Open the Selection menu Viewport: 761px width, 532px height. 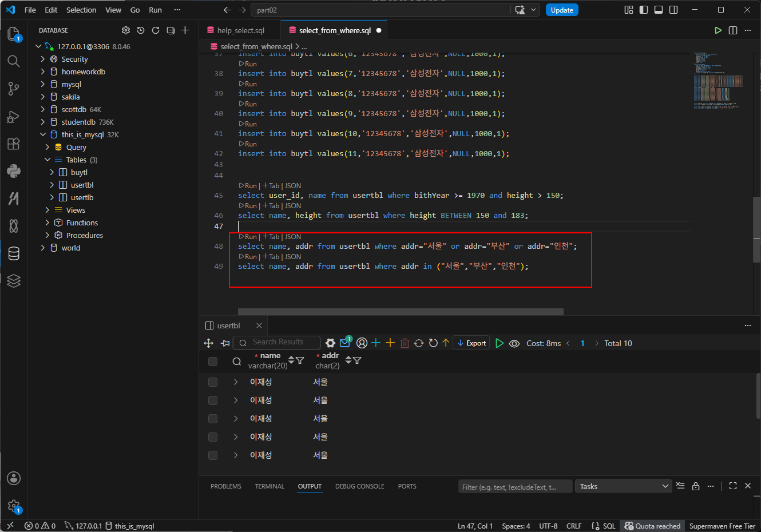pyautogui.click(x=81, y=10)
